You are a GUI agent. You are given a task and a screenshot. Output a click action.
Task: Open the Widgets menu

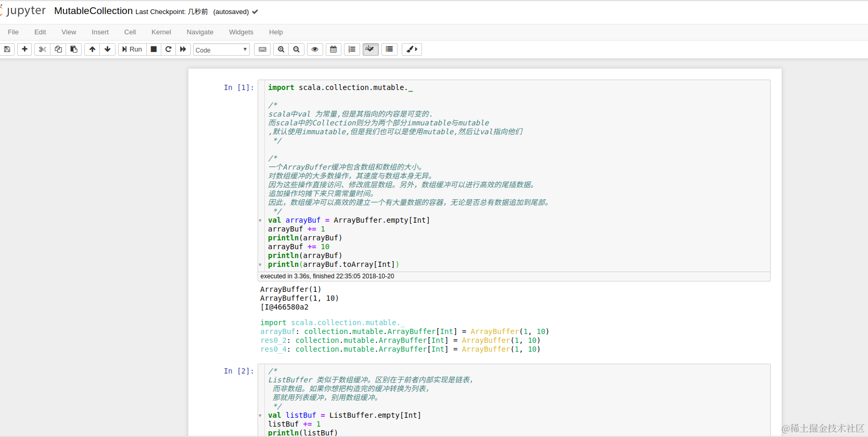[241, 32]
